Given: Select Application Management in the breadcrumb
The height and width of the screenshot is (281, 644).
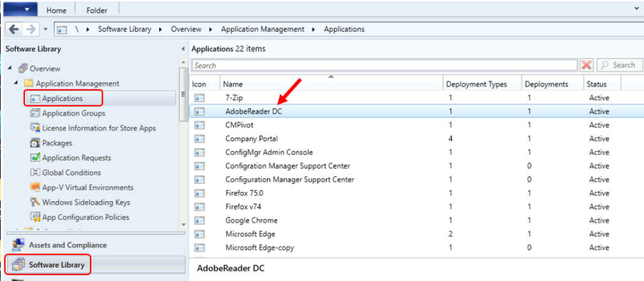Looking at the screenshot, I should coord(263,29).
